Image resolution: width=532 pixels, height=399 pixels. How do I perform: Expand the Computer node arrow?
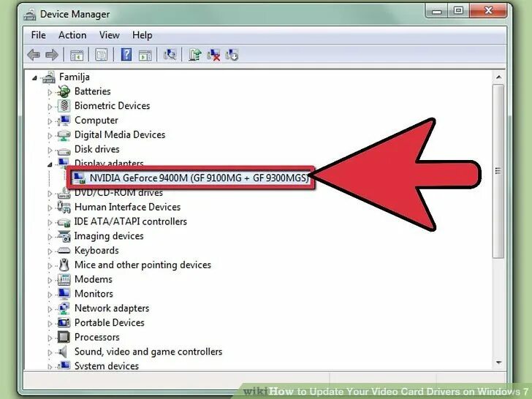coord(50,121)
